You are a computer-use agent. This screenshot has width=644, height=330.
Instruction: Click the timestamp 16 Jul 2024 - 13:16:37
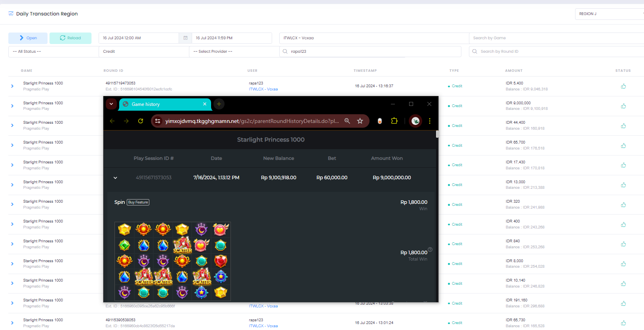click(x=374, y=86)
